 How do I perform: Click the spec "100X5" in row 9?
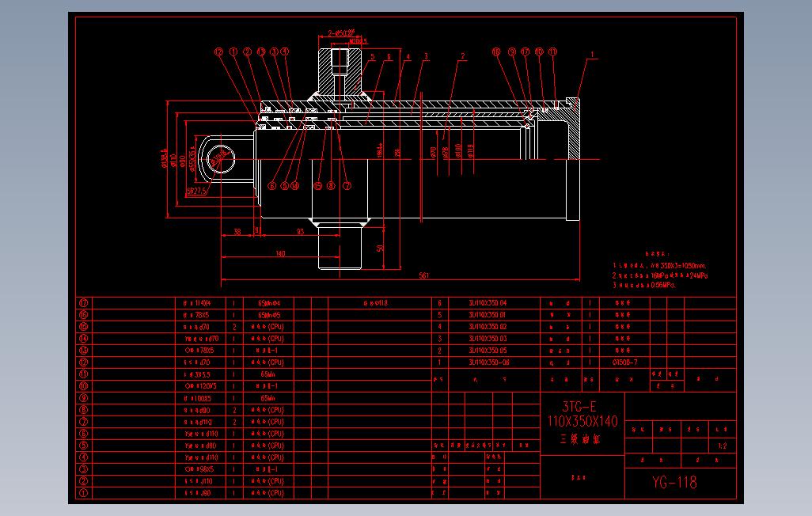(203, 398)
